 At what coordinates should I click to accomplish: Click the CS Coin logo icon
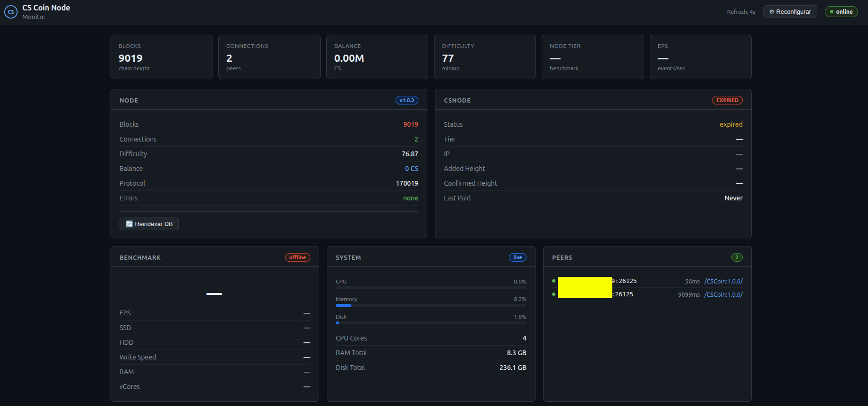click(x=11, y=12)
